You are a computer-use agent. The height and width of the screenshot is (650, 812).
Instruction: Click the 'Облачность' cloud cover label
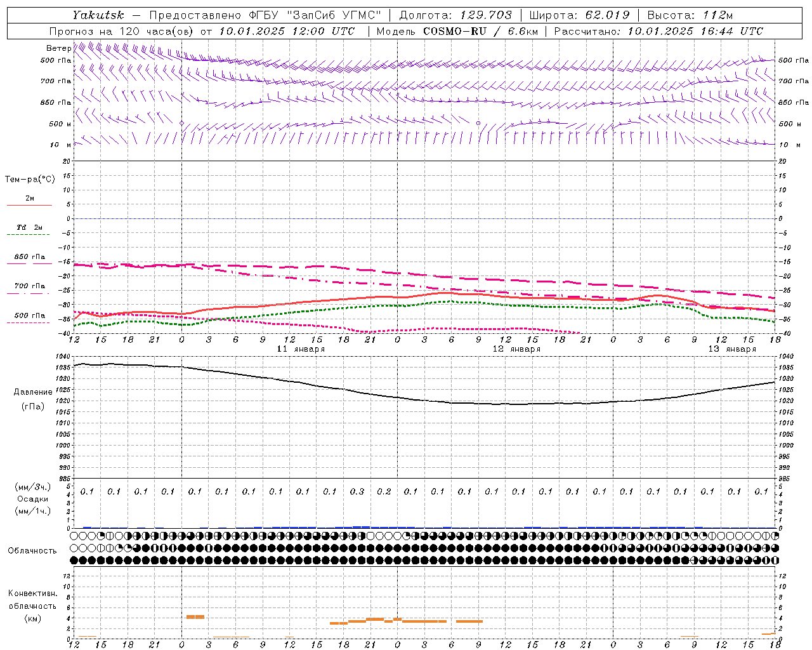(32, 551)
